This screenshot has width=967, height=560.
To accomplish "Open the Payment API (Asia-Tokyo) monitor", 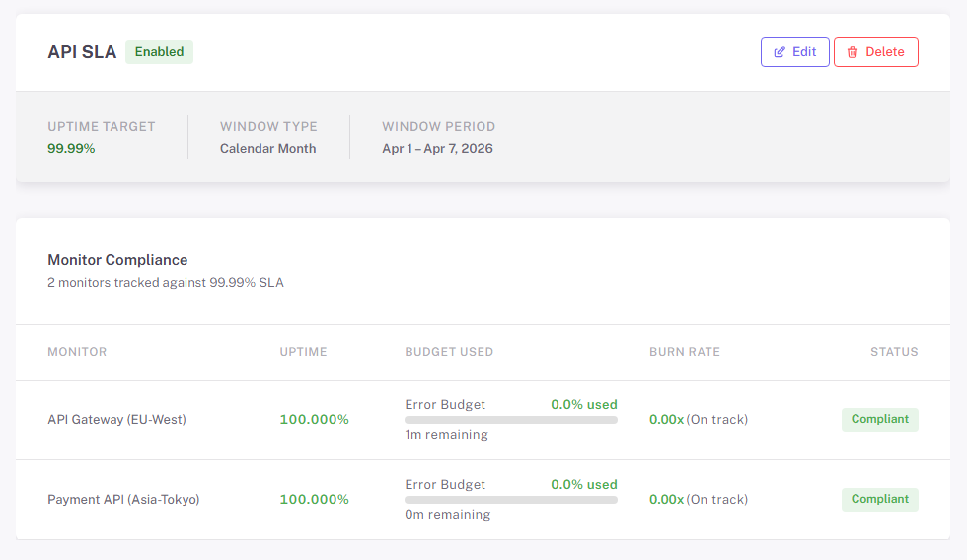I will point(123,500).
